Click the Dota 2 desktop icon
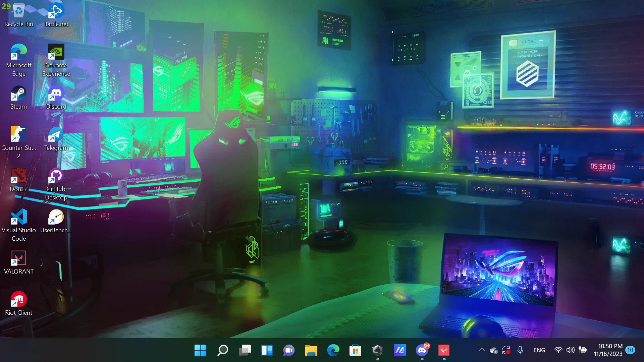 tap(18, 180)
